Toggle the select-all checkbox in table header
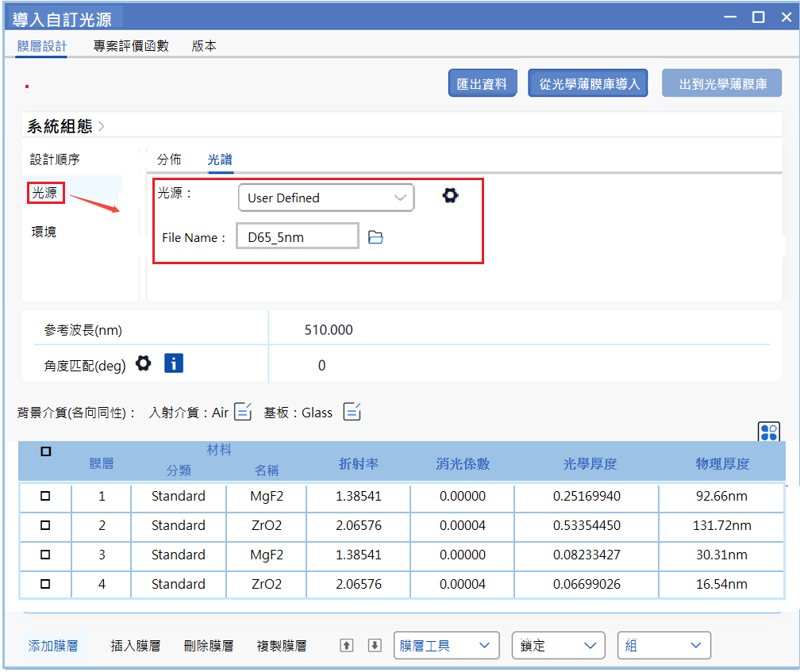The height and width of the screenshot is (672, 800). click(45, 451)
